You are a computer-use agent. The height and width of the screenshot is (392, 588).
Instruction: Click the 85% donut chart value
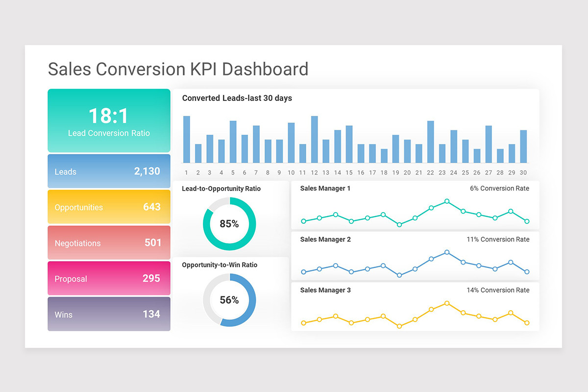tap(229, 224)
